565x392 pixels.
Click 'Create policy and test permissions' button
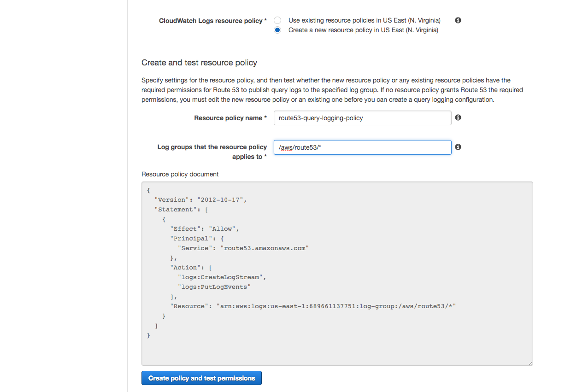pyautogui.click(x=201, y=378)
